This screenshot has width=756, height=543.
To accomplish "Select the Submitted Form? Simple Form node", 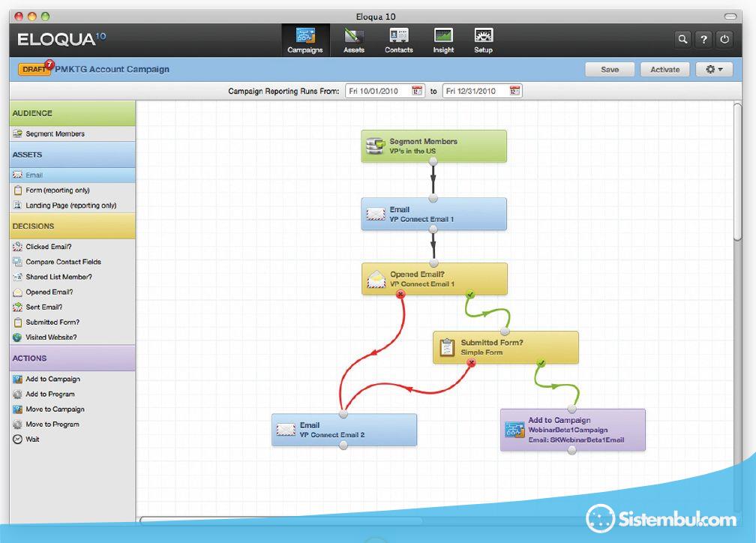I will coord(505,347).
